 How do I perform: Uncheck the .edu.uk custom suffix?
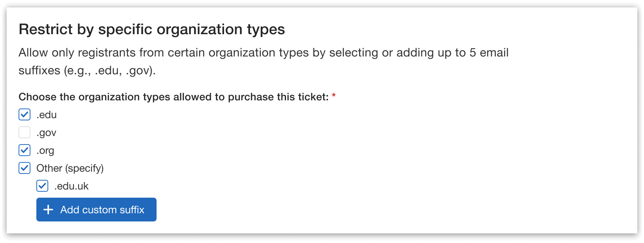(42, 186)
